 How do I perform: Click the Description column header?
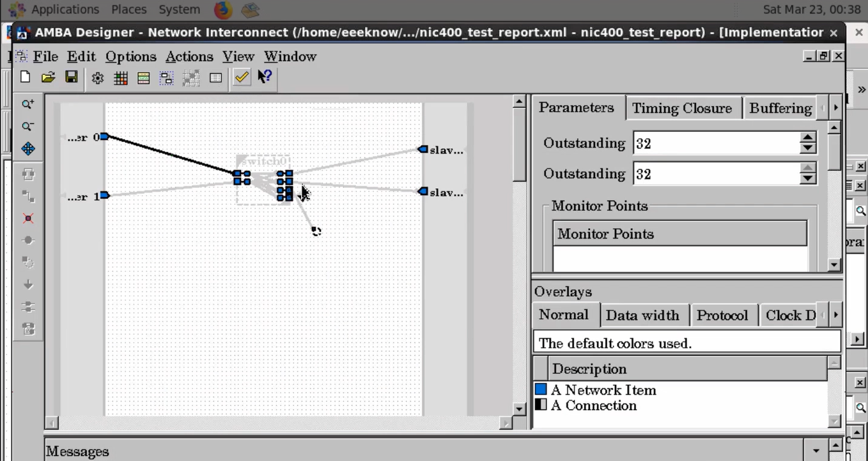(x=687, y=369)
